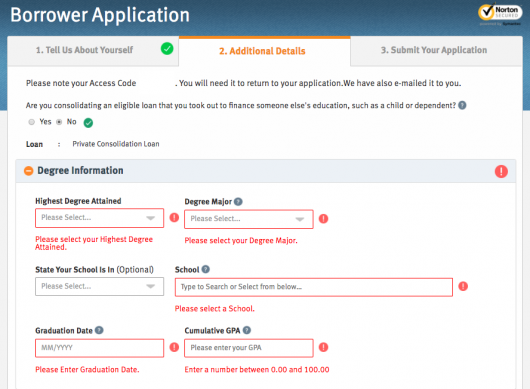The image size is (530, 389).
Task: Click error icon beside Degree Major dropdown
Action: coord(323,219)
